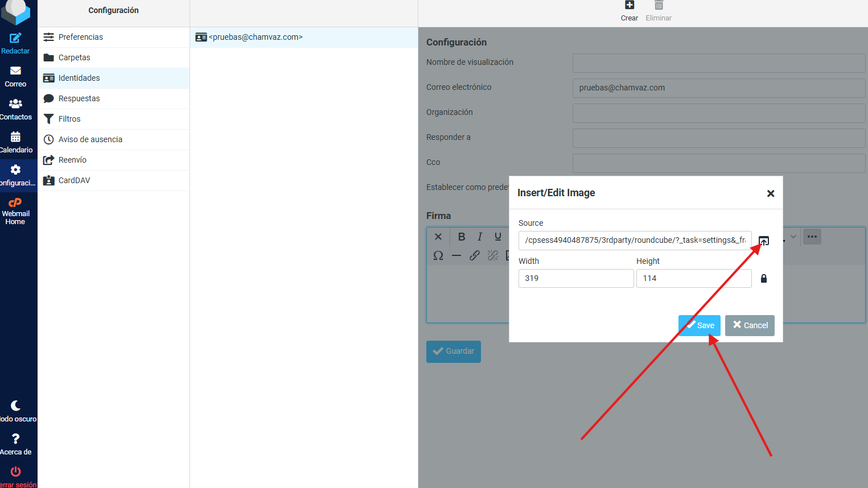Open Correo mail icon in sidebar
The width and height of the screenshot is (868, 488).
click(x=15, y=76)
